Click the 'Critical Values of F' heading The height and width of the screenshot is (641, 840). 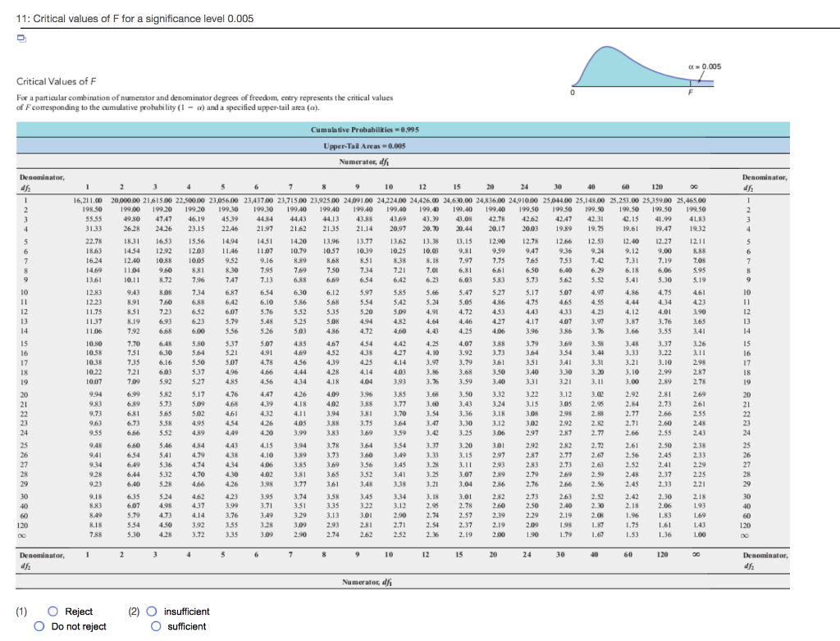pos(57,81)
